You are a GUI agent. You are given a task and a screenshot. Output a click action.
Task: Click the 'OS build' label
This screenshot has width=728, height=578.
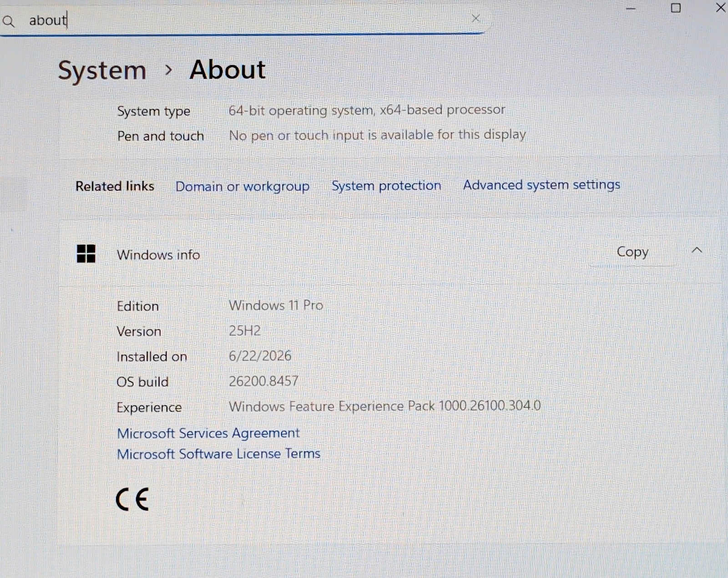142,381
